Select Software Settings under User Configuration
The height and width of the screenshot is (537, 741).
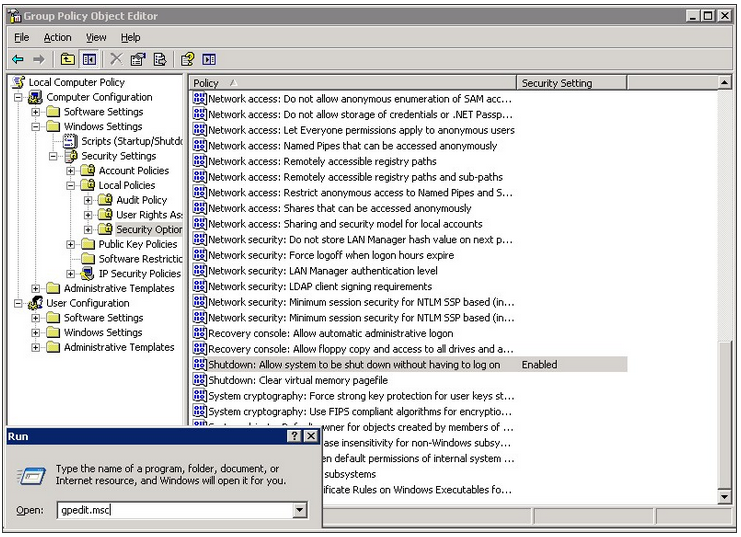click(x=103, y=318)
